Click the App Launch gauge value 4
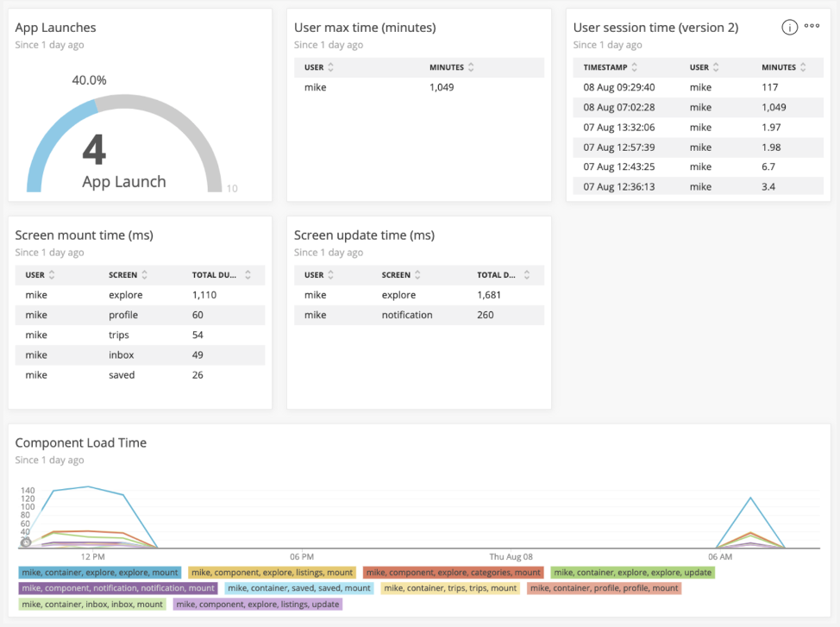 click(x=94, y=150)
